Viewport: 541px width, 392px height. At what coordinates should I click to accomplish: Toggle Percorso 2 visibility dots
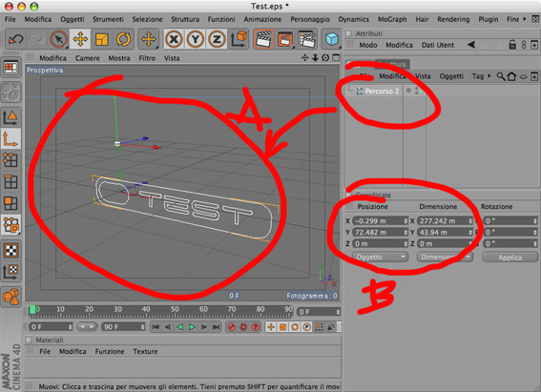coord(417,91)
